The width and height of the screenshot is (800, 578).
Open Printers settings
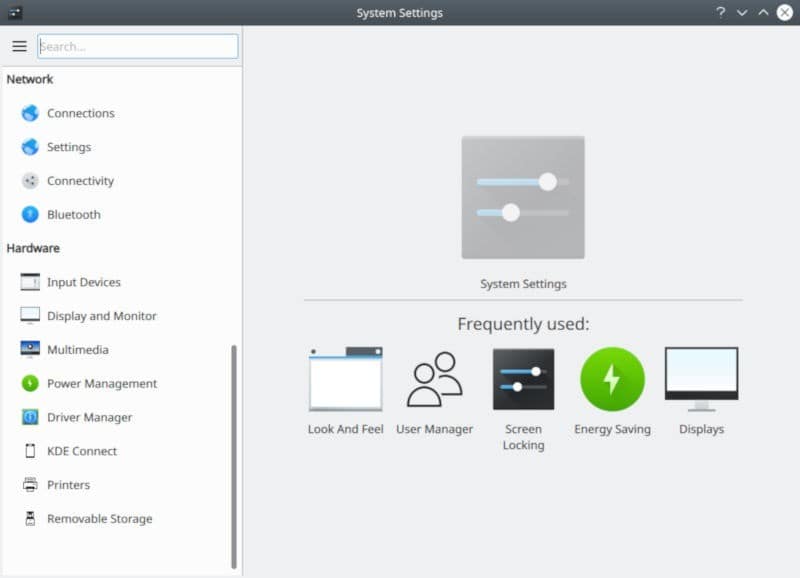[x=70, y=485]
